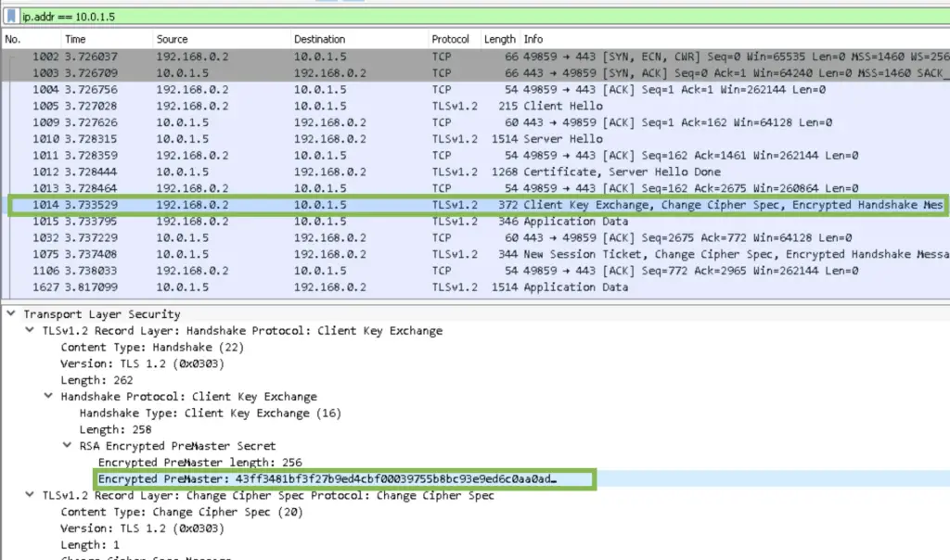Select packet 1014 Client Key Exchange row

tap(476, 205)
